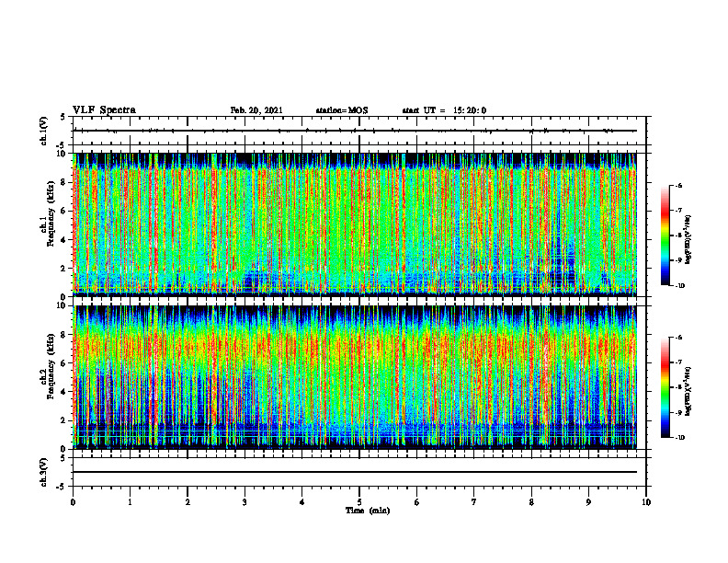Click the "ch.1(V)" waveform axis label
The height and width of the screenshot is (563, 728).
coord(43,131)
